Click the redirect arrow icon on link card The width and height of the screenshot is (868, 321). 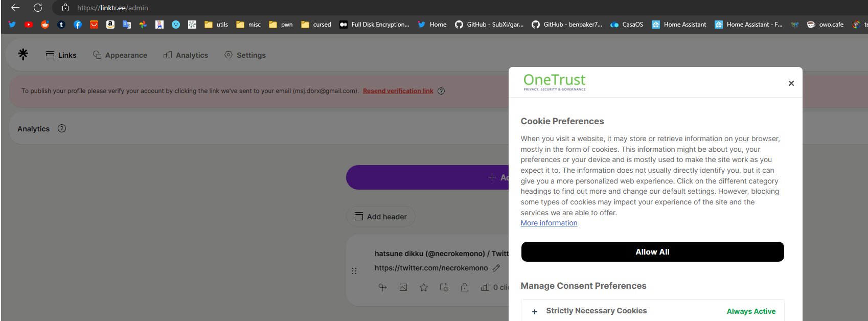382,288
